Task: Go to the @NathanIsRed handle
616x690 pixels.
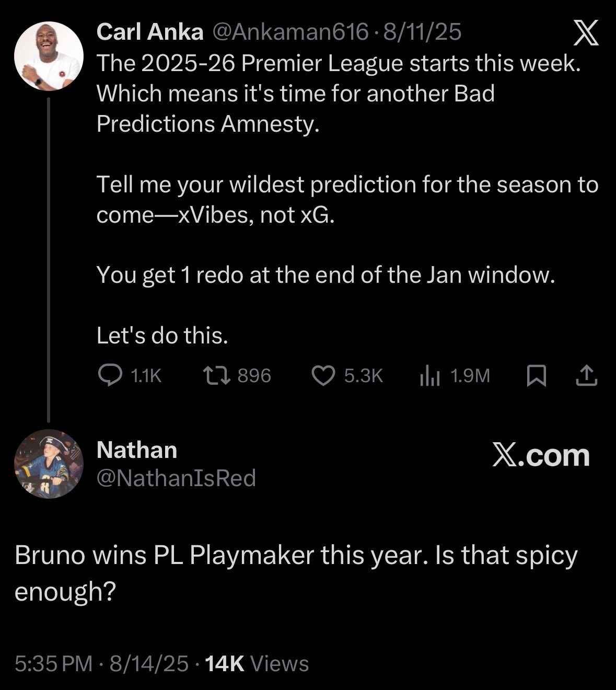Action: point(176,478)
